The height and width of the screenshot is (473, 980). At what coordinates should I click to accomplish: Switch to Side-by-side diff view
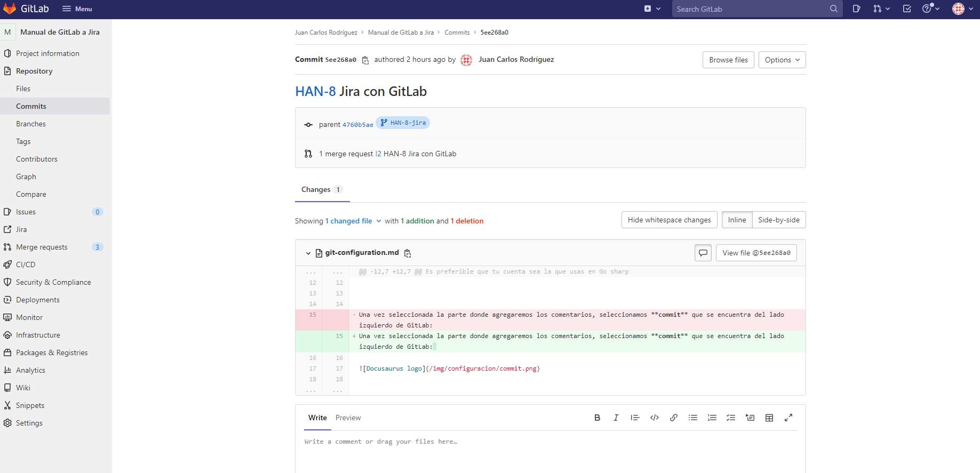[x=779, y=220]
